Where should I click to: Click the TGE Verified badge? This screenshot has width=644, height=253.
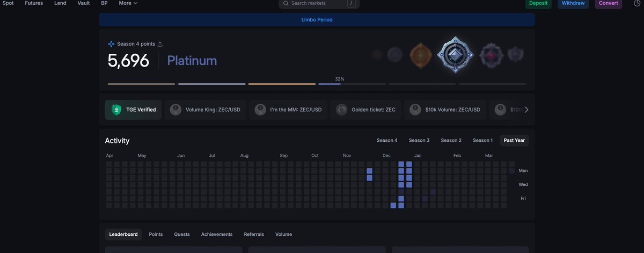tap(133, 110)
